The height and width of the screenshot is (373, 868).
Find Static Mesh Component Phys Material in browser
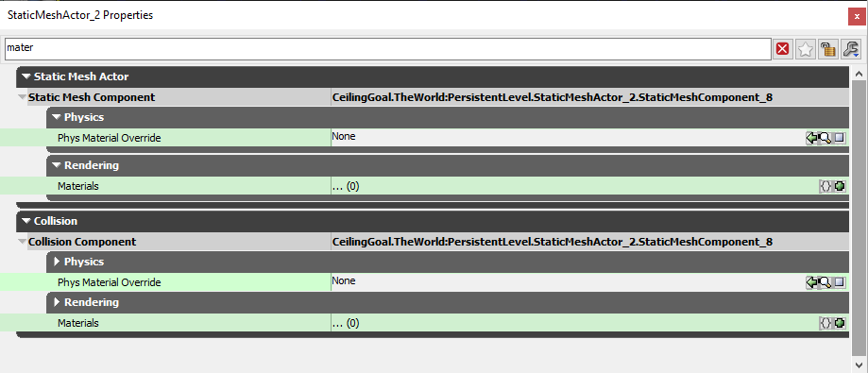tap(825, 138)
